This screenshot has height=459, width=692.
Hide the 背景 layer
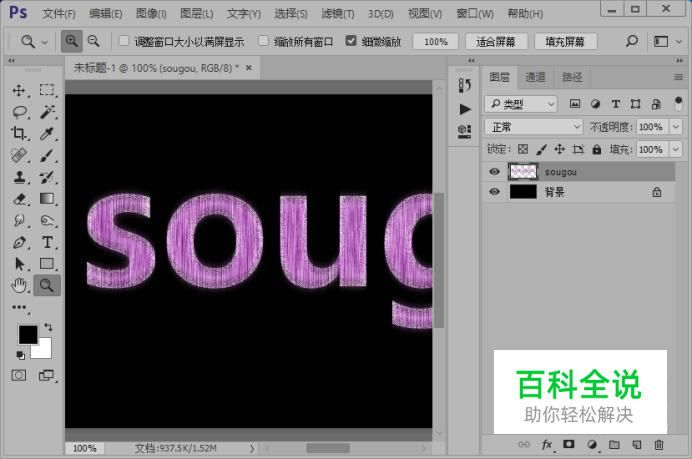point(494,192)
